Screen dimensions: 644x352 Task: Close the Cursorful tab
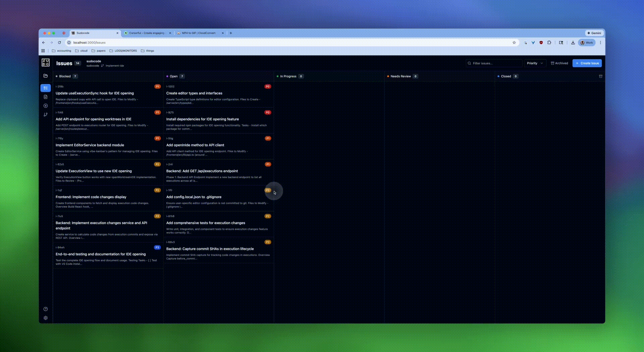pos(170,33)
